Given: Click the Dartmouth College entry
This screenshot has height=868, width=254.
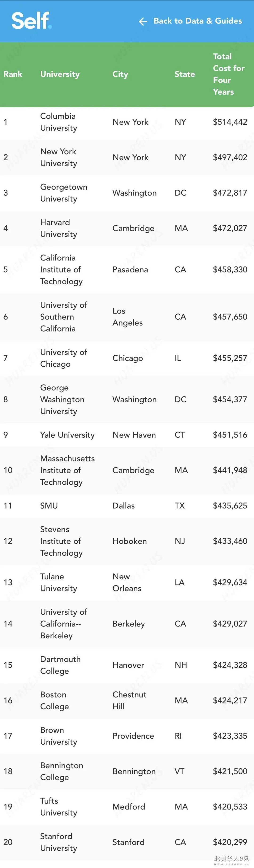Looking at the screenshot, I should (60, 665).
